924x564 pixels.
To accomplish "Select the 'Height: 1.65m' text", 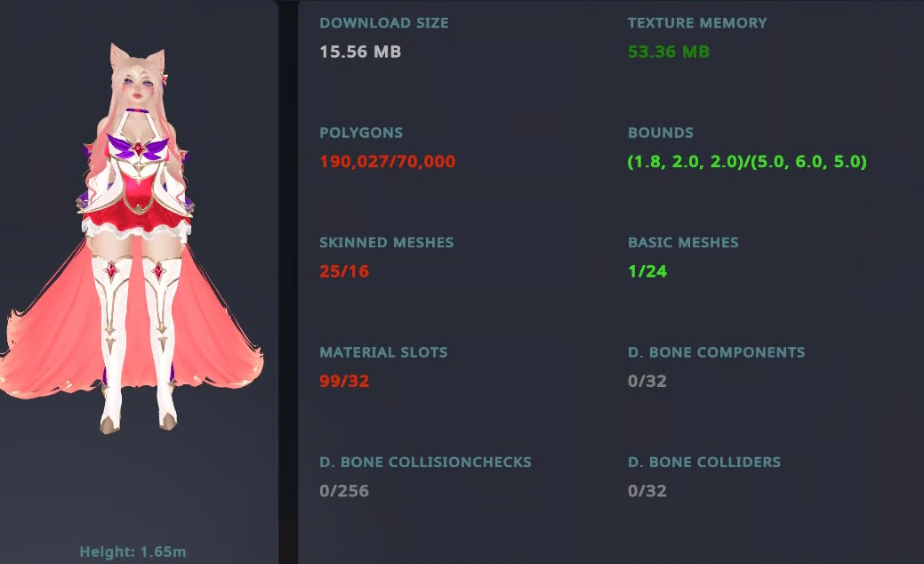I will point(133,552).
